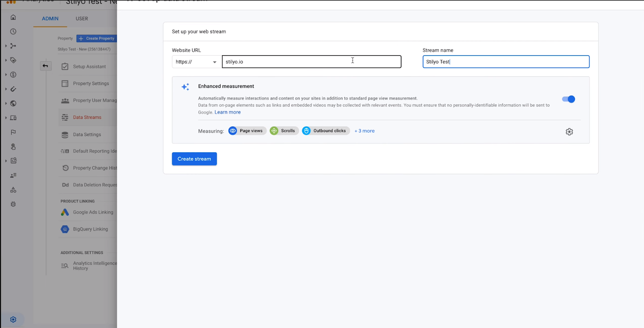Click the Stream name input field
The width and height of the screenshot is (644, 328).
pyautogui.click(x=506, y=62)
